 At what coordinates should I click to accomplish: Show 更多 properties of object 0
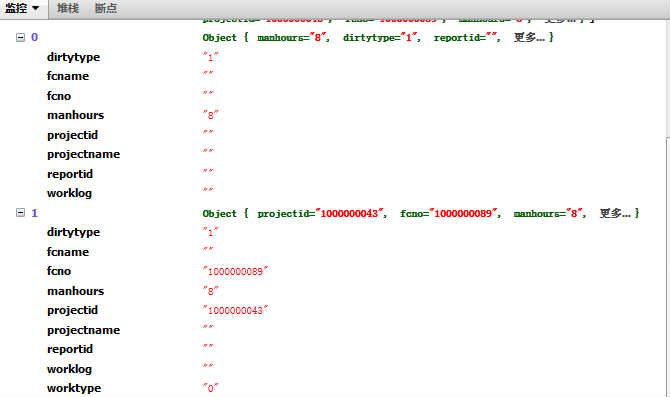click(529, 38)
